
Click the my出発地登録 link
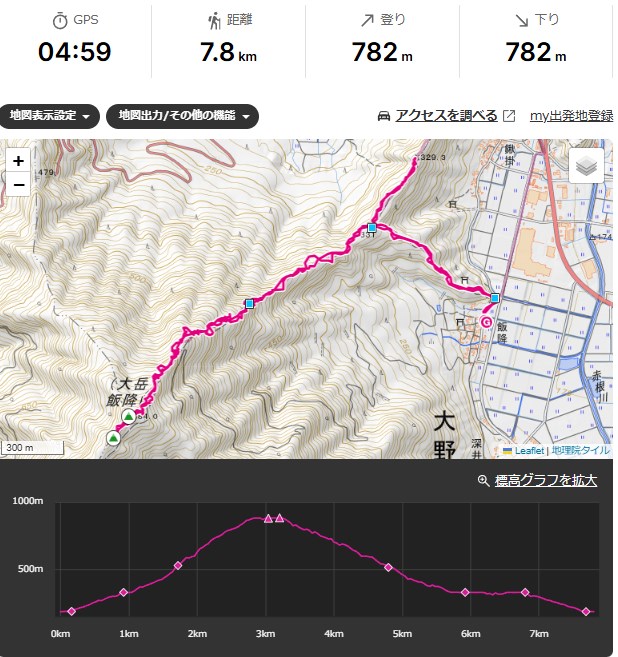pyautogui.click(x=571, y=116)
